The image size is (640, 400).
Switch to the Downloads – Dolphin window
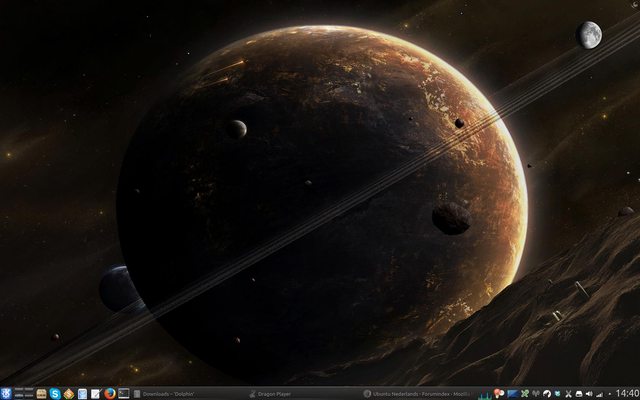click(190, 394)
